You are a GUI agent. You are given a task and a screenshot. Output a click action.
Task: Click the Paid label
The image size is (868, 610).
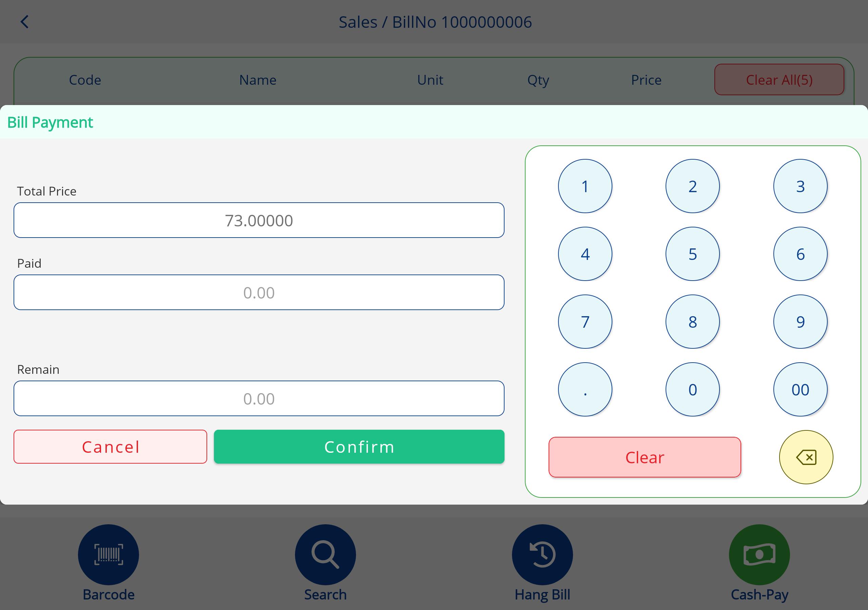point(29,263)
